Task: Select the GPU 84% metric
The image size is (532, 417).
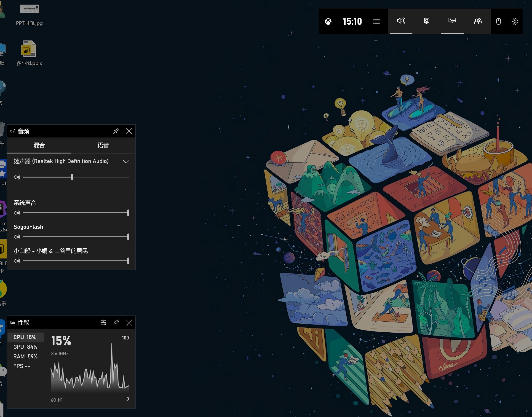Action: (25, 347)
